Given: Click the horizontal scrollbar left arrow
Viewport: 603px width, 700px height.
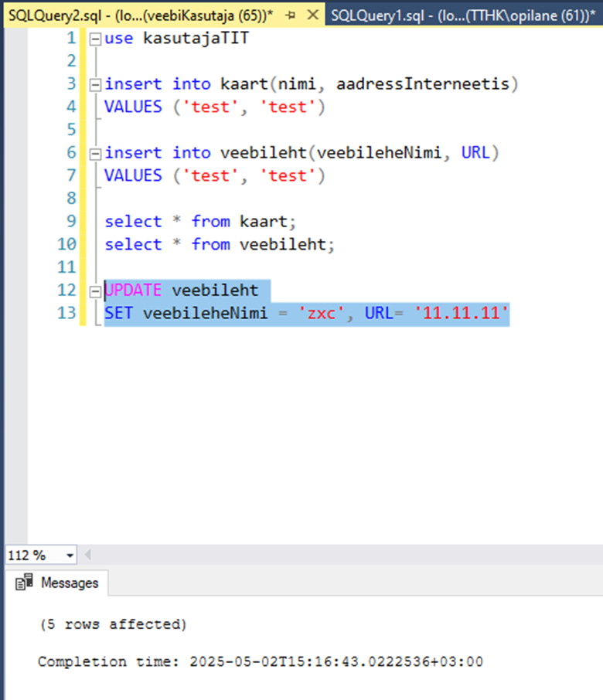Looking at the screenshot, I should pos(87,555).
